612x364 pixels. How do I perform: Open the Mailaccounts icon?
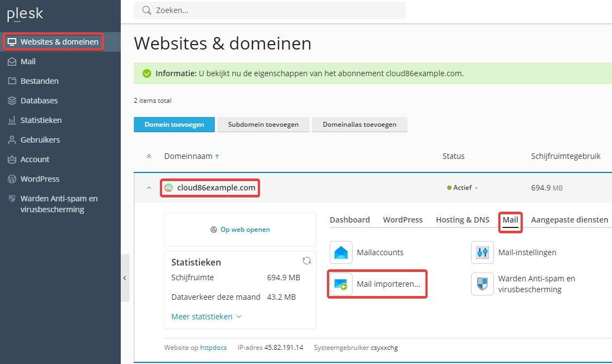341,252
